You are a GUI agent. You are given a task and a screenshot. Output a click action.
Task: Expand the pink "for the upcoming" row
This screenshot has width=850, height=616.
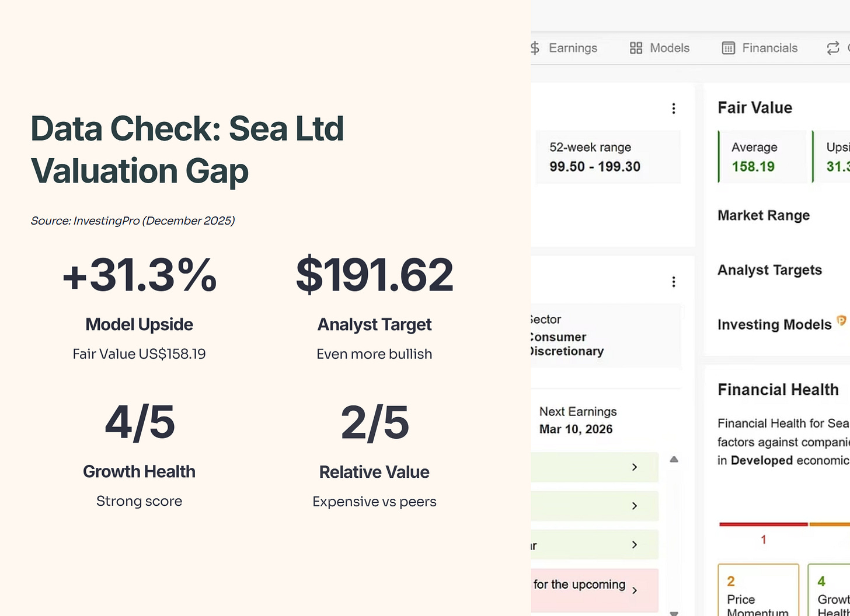635,590
